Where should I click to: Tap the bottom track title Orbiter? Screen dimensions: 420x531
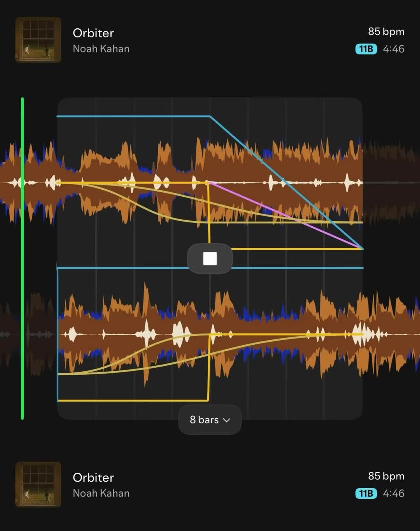point(93,477)
